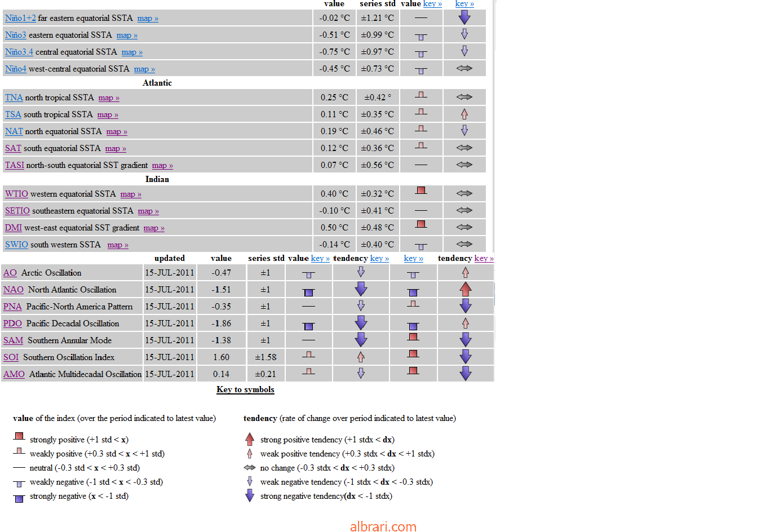Open the SAT south equatorial link
This screenshot has height=532, width=770.
pyautogui.click(x=13, y=148)
